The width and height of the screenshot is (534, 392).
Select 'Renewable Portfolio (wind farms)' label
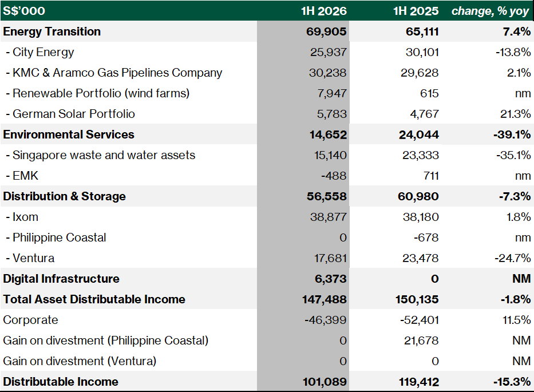point(101,93)
